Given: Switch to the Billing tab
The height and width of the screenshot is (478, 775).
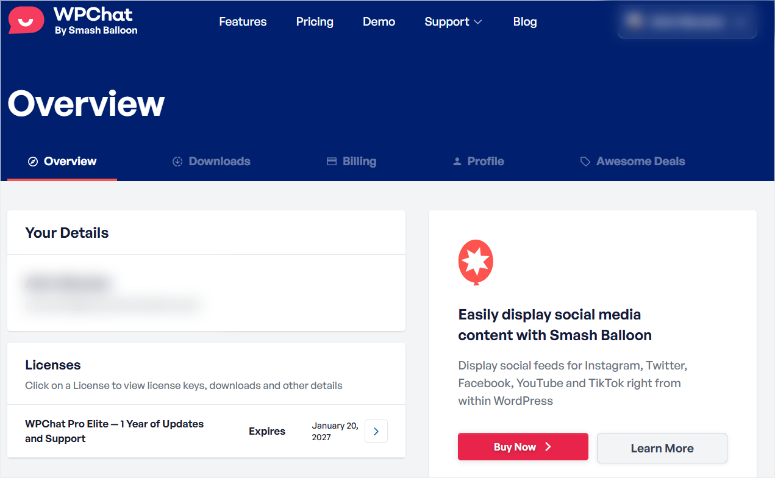Looking at the screenshot, I should (351, 161).
